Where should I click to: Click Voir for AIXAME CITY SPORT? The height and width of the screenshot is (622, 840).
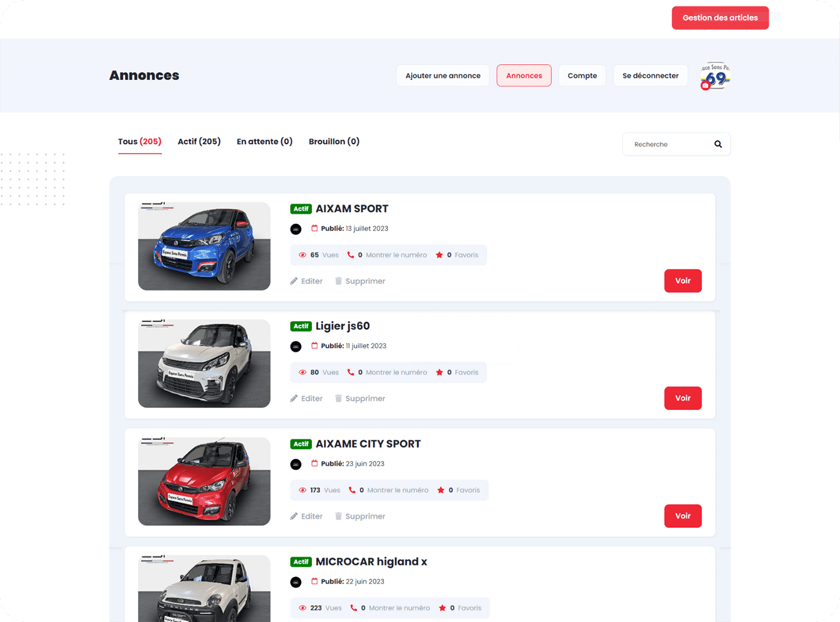pyautogui.click(x=683, y=516)
